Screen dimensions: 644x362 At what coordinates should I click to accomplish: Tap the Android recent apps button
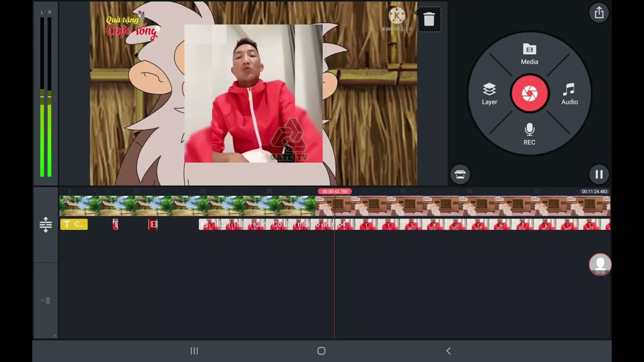(194, 351)
